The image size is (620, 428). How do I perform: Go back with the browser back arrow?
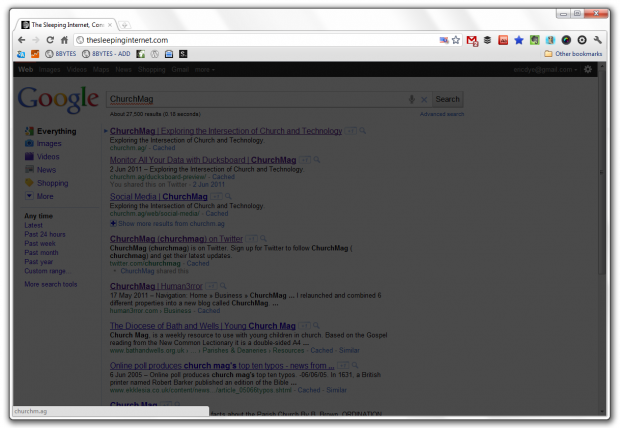(x=22, y=40)
